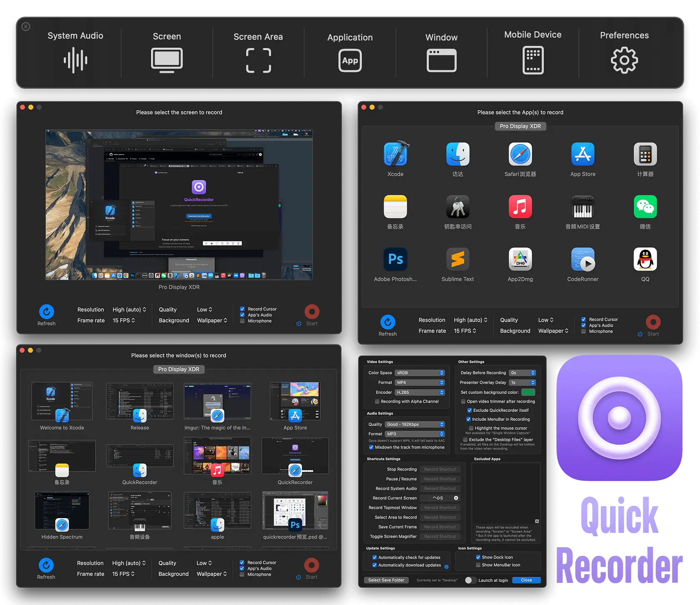Enable the Microphone checkbox
This screenshot has height=605, width=700.
point(242,321)
